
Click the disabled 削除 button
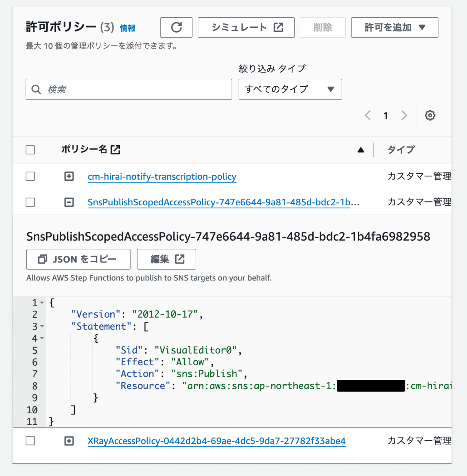click(323, 27)
